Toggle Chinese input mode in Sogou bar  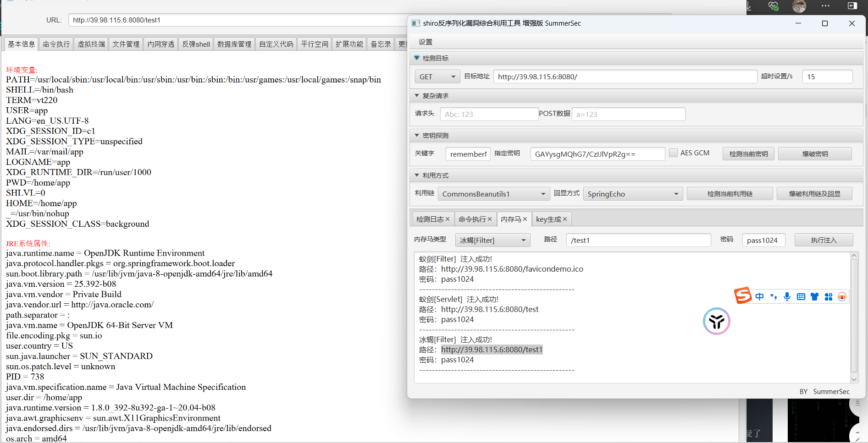(x=759, y=297)
